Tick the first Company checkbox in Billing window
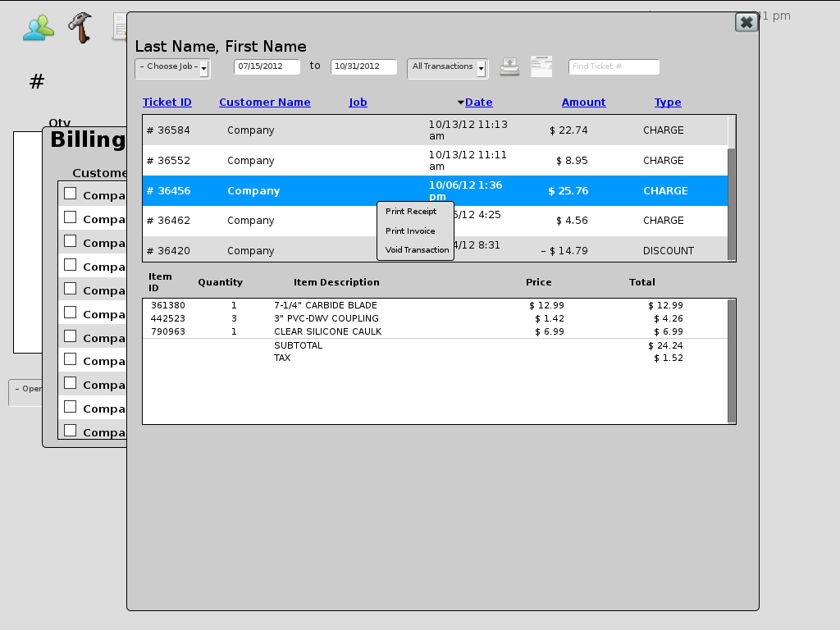The width and height of the screenshot is (840, 630). point(71,194)
